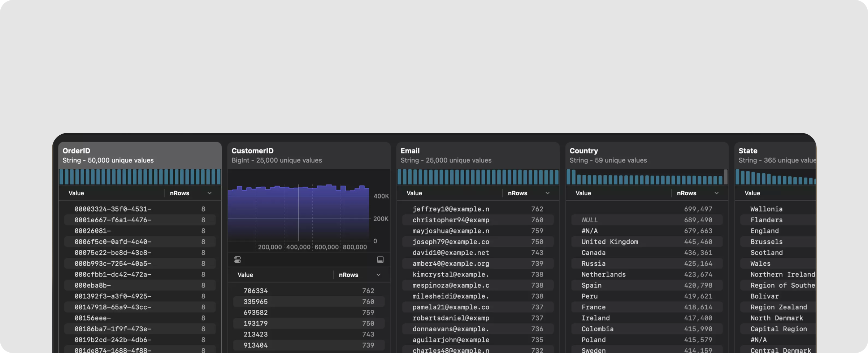Screen dimensions: 868x353
Task: Select the State column header
Action: coord(775,155)
